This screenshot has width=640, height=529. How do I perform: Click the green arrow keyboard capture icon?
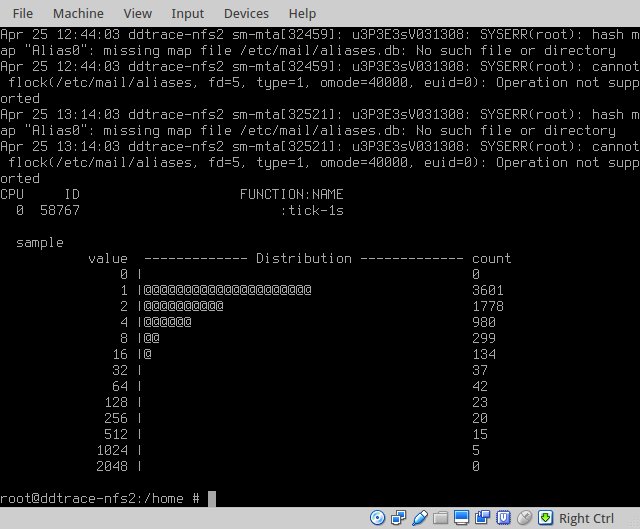(546, 518)
